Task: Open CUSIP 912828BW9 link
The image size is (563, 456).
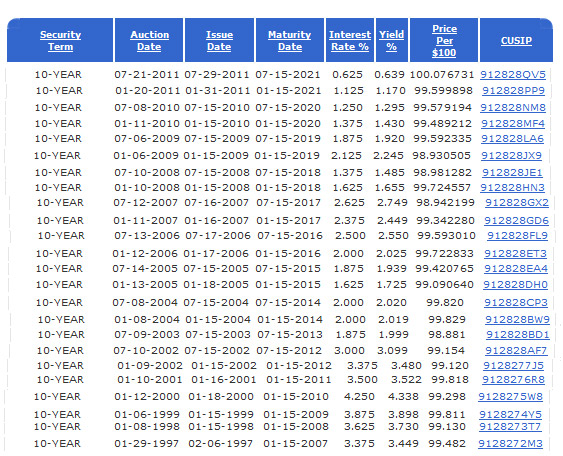Action: point(517,319)
